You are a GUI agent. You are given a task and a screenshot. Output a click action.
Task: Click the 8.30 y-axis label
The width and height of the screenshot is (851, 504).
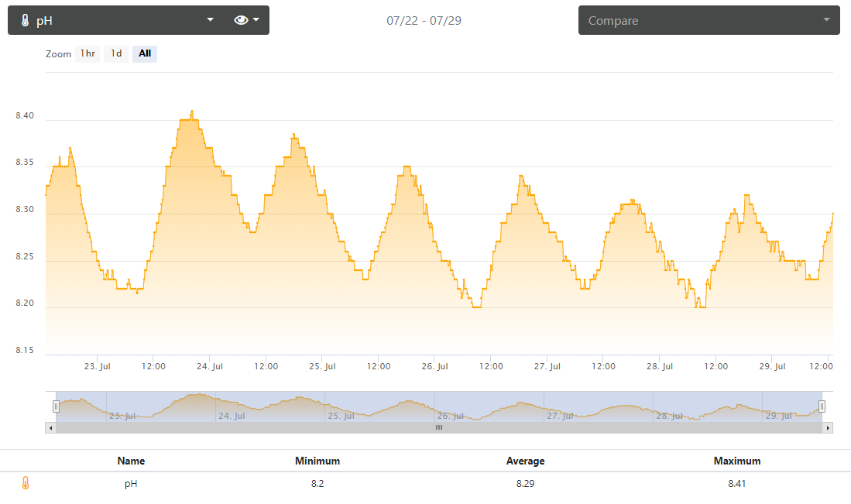click(25, 209)
